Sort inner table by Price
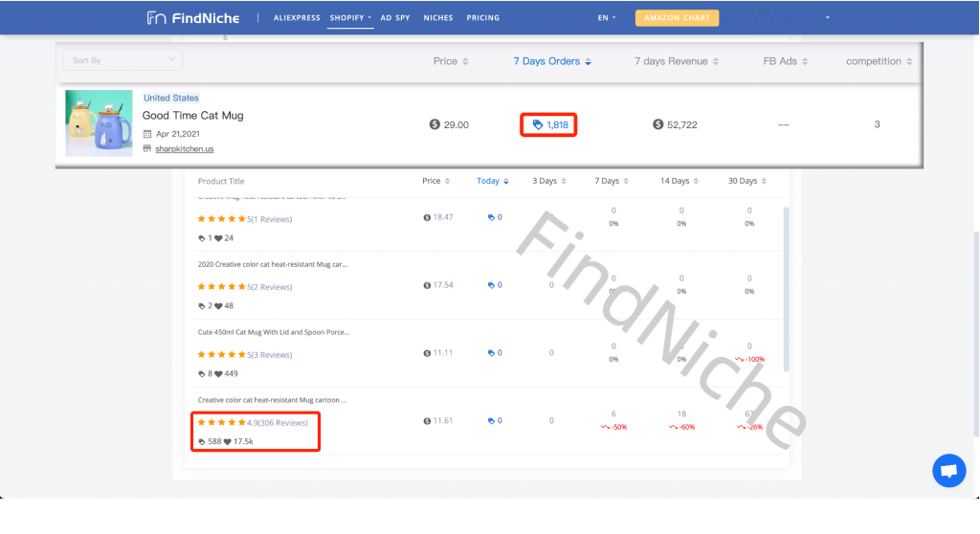This screenshot has width=980, height=534. [x=435, y=181]
